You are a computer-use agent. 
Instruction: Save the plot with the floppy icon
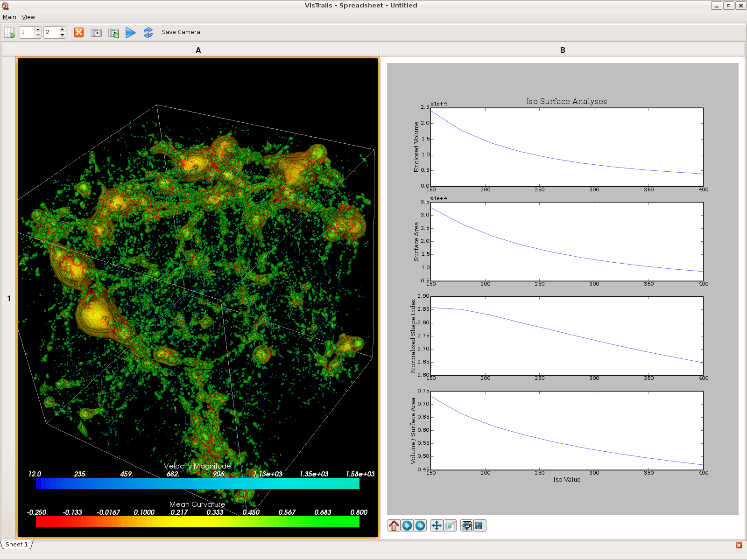click(x=479, y=526)
